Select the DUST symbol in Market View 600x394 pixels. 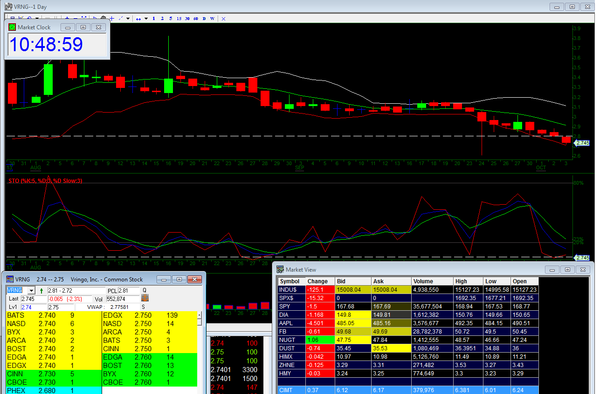coord(292,348)
